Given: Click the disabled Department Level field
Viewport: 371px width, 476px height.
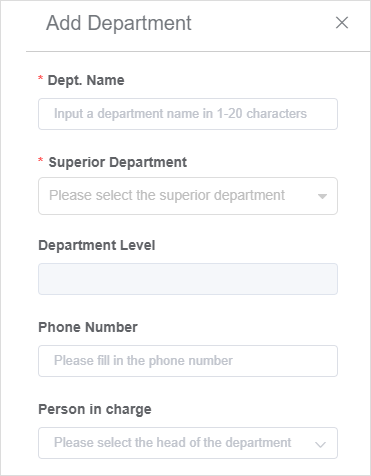Looking at the screenshot, I should tap(188, 279).
